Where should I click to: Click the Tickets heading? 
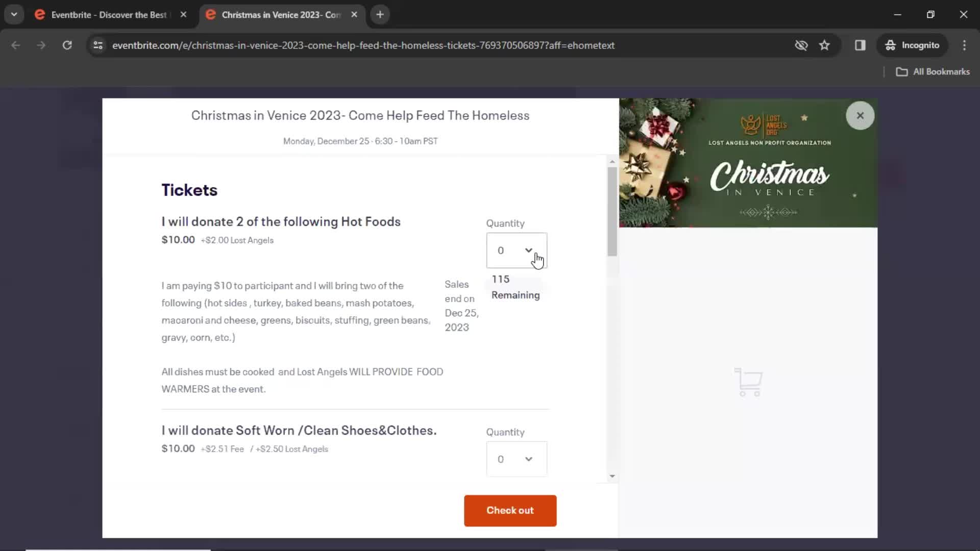pos(189,190)
